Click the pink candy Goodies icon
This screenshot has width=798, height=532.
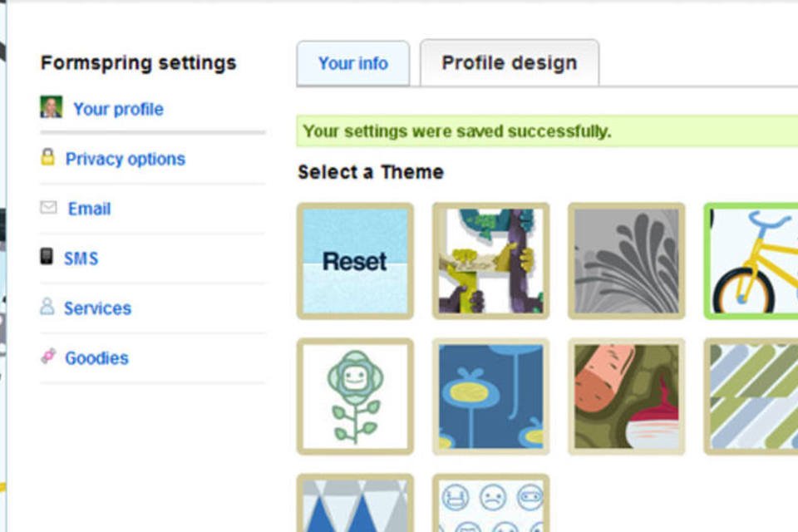click(x=48, y=357)
